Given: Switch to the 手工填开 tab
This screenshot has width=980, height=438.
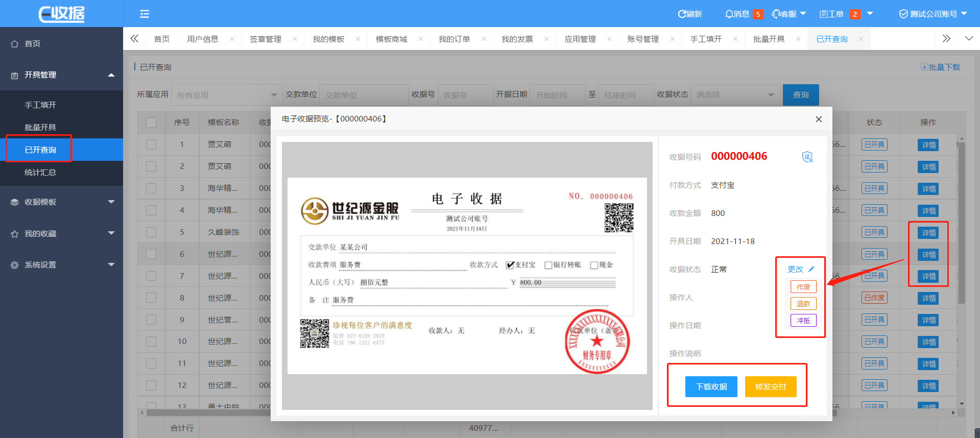Looking at the screenshot, I should [706, 39].
